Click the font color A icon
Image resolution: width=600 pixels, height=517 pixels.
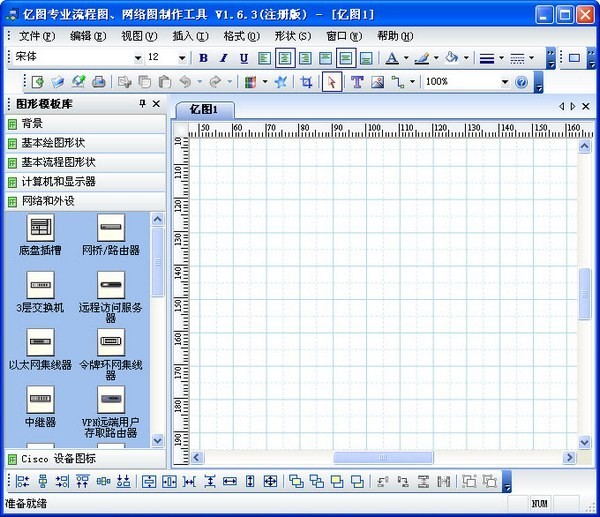[x=391, y=58]
